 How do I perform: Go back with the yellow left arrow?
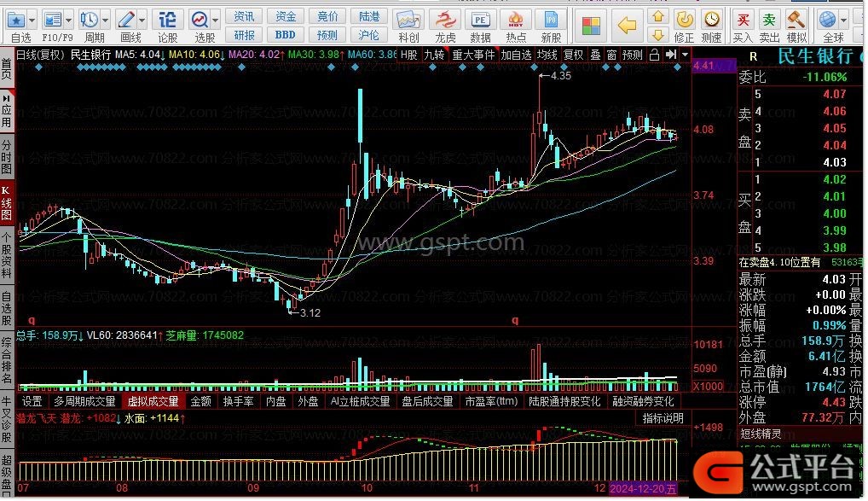pyautogui.click(x=627, y=25)
